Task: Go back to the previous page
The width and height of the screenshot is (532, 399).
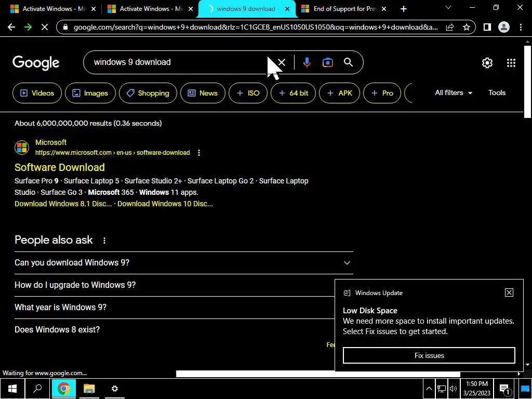Action: tap(11, 27)
